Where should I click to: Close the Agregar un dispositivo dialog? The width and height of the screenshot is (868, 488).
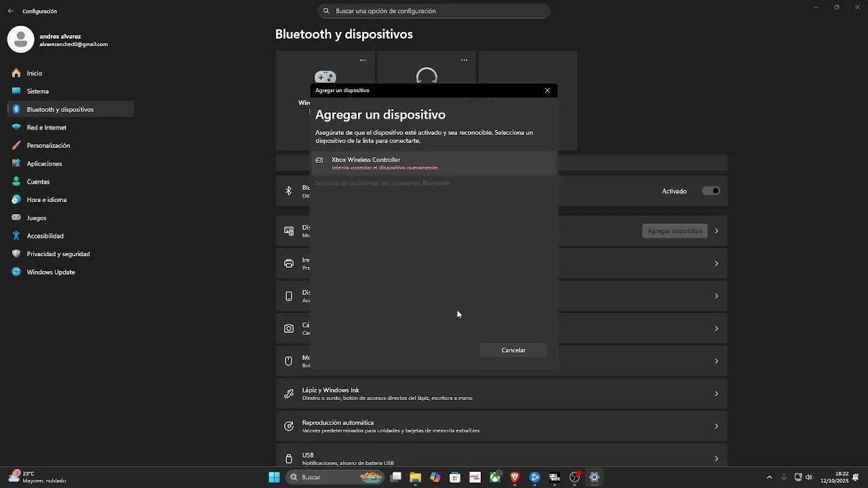click(547, 90)
